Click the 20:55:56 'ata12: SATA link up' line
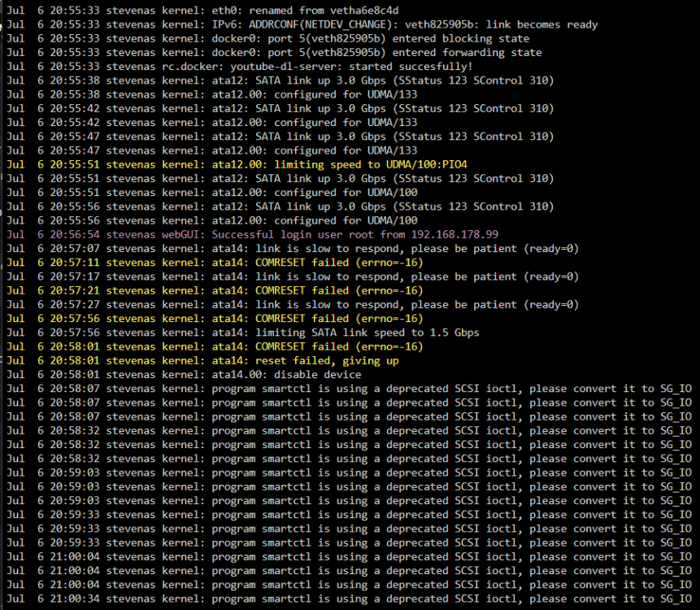This screenshot has width=700, height=610. click(x=280, y=207)
